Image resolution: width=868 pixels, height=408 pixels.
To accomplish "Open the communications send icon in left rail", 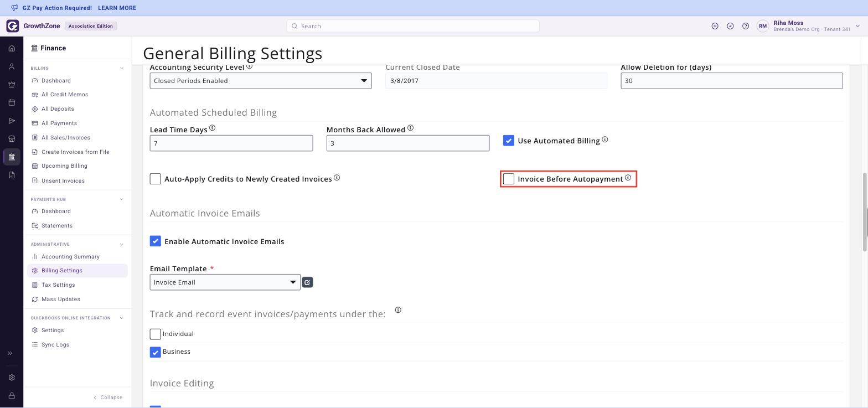I will (12, 121).
